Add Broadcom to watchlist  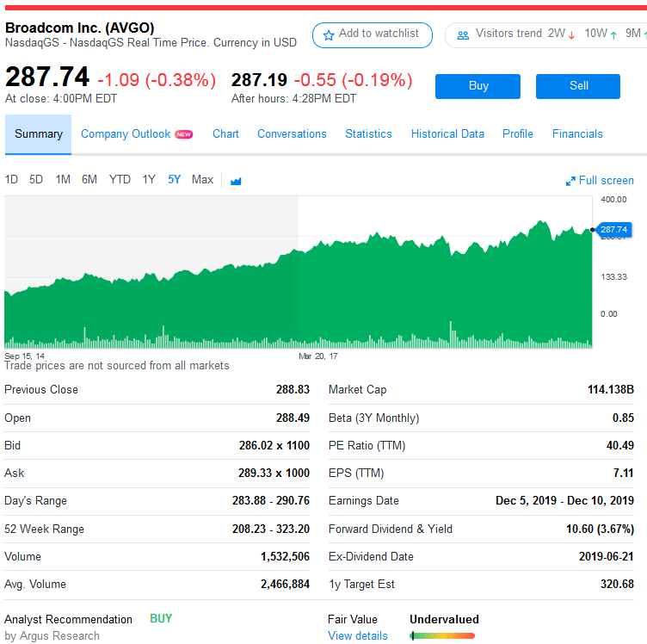[373, 35]
